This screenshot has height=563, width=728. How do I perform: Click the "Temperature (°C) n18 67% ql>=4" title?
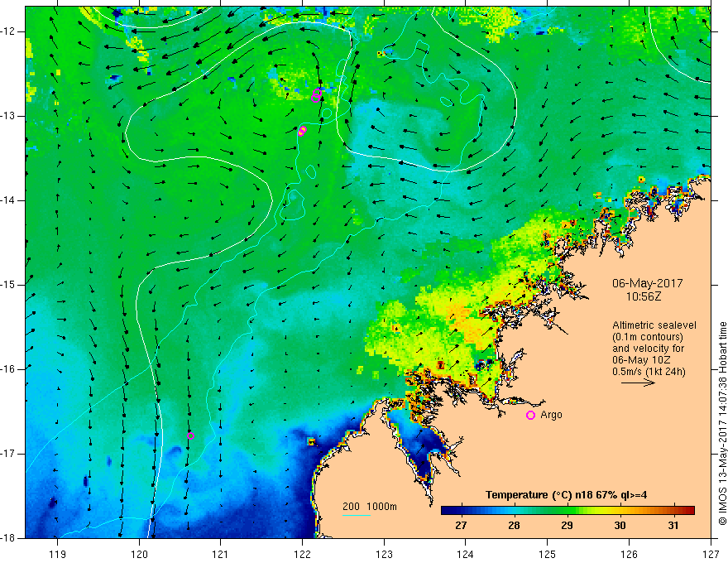point(567,495)
